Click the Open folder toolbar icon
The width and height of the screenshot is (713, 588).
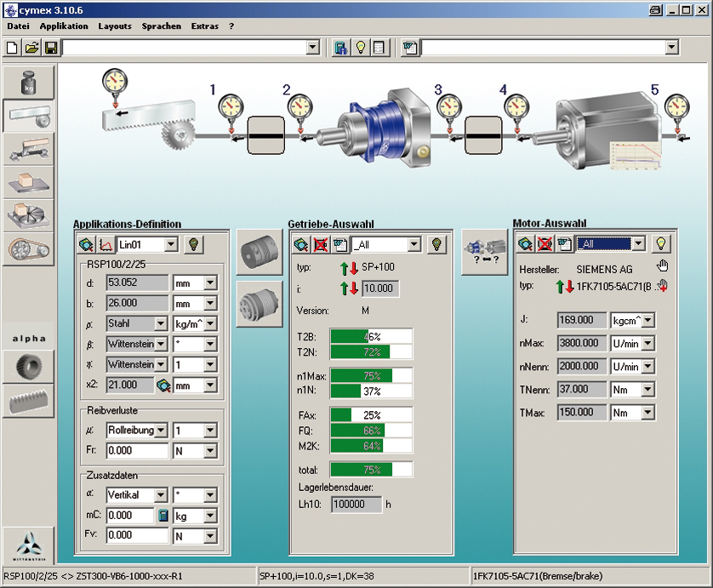coord(31,48)
